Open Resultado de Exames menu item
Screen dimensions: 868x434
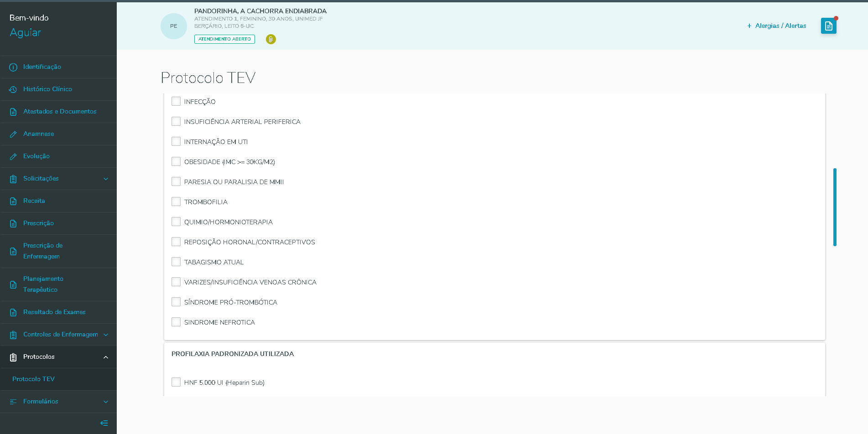(58, 312)
